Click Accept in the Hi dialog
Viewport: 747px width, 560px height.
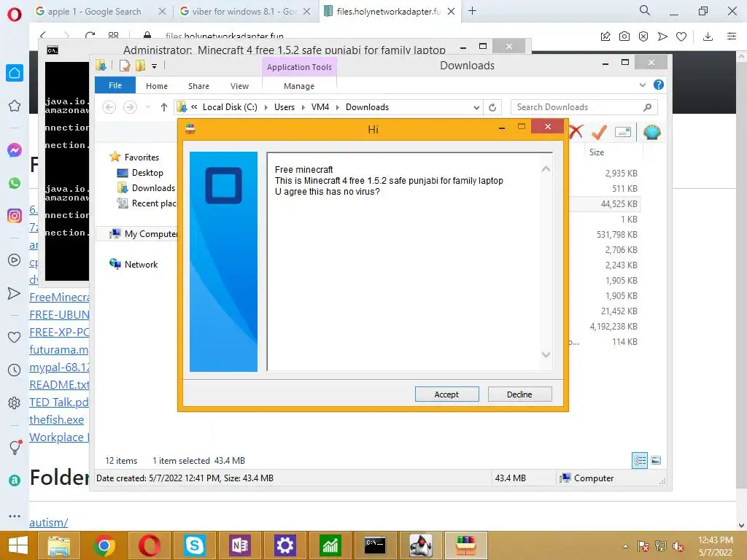446,394
